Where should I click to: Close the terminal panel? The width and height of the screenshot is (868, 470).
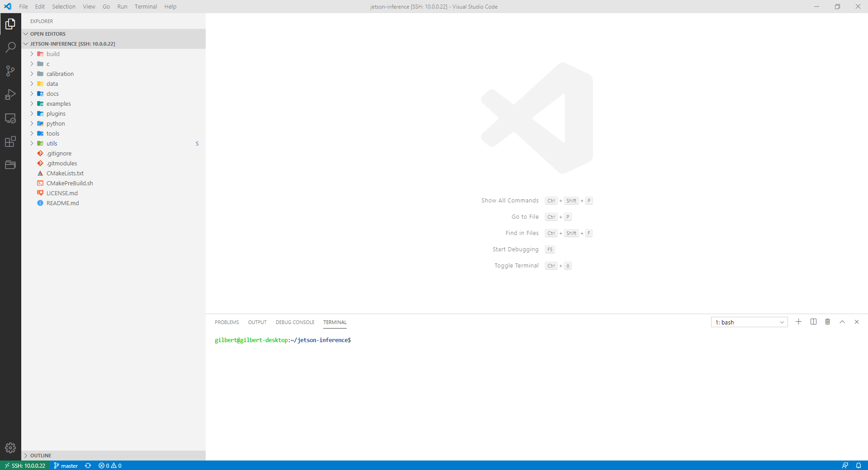tap(857, 322)
